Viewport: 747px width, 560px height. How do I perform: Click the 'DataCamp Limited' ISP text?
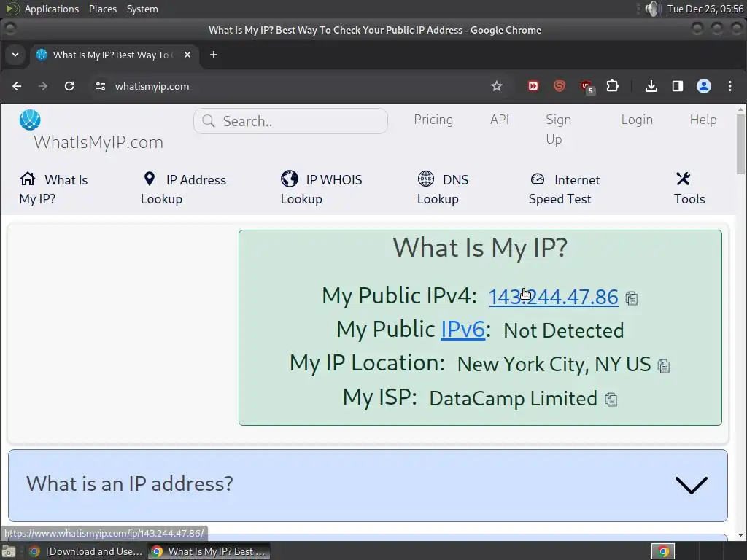click(x=513, y=399)
